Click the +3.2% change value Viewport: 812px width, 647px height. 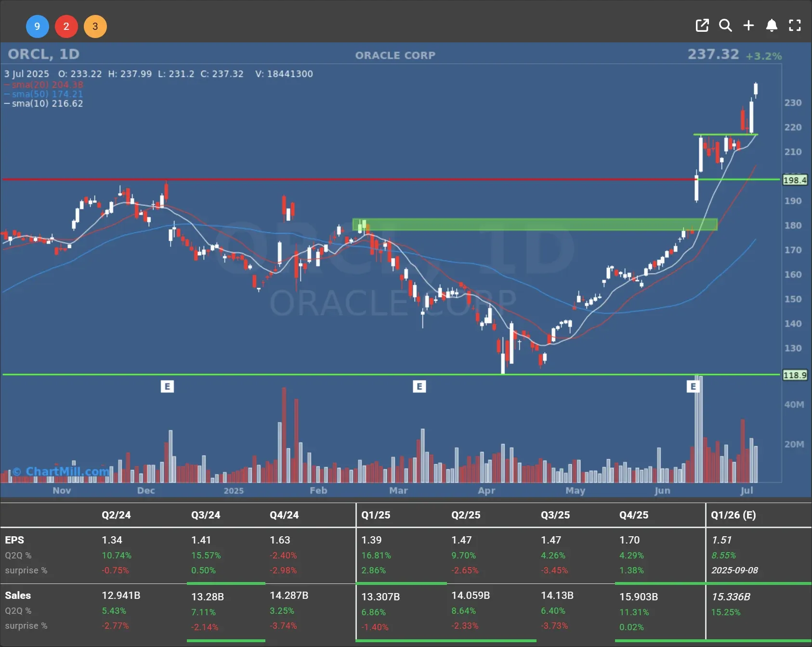[x=764, y=56]
